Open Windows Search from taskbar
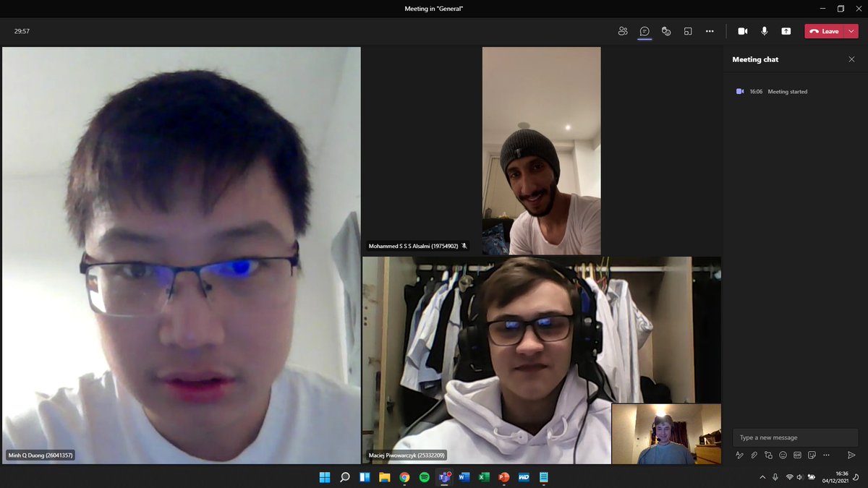Viewport: 868px width, 488px height. click(x=345, y=477)
